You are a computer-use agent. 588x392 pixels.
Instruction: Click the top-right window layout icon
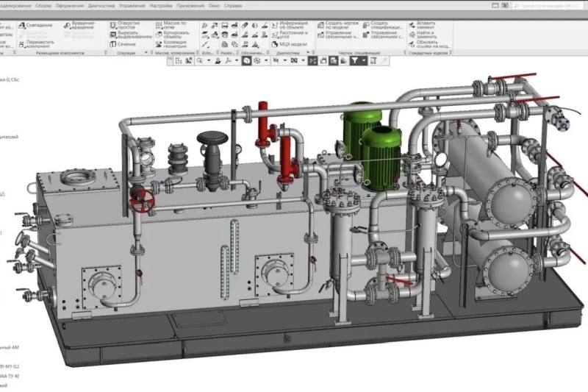(495, 6)
